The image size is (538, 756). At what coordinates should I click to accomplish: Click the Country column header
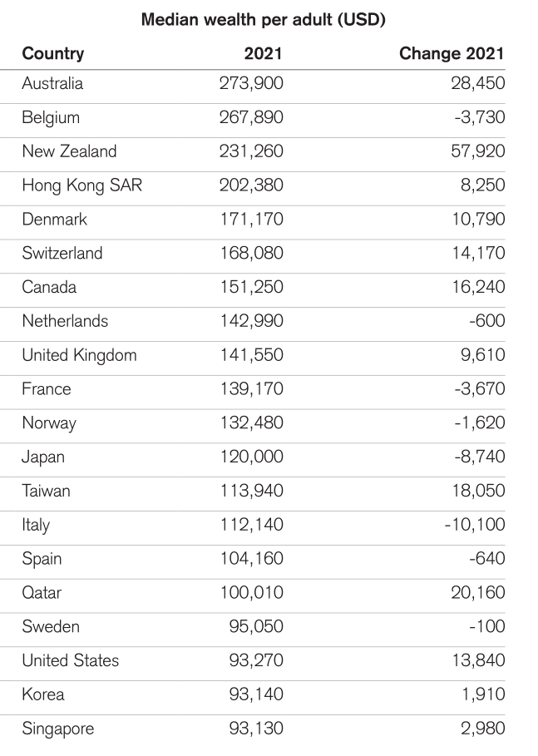coord(53,53)
